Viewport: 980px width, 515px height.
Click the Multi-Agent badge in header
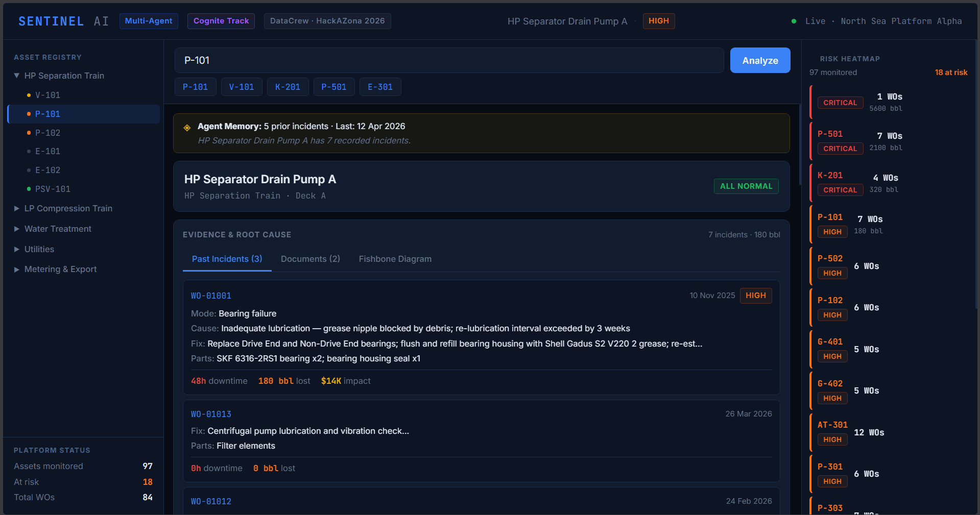point(149,21)
